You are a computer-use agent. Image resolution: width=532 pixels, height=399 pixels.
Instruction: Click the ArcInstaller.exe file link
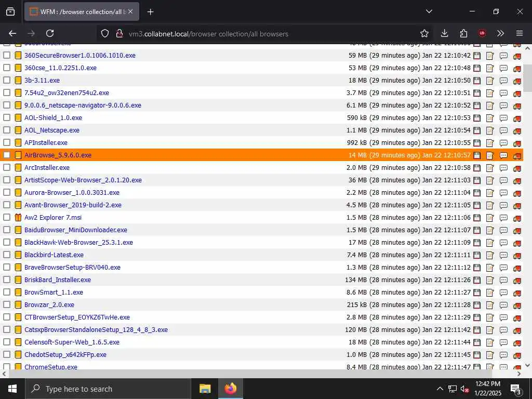pos(47,168)
